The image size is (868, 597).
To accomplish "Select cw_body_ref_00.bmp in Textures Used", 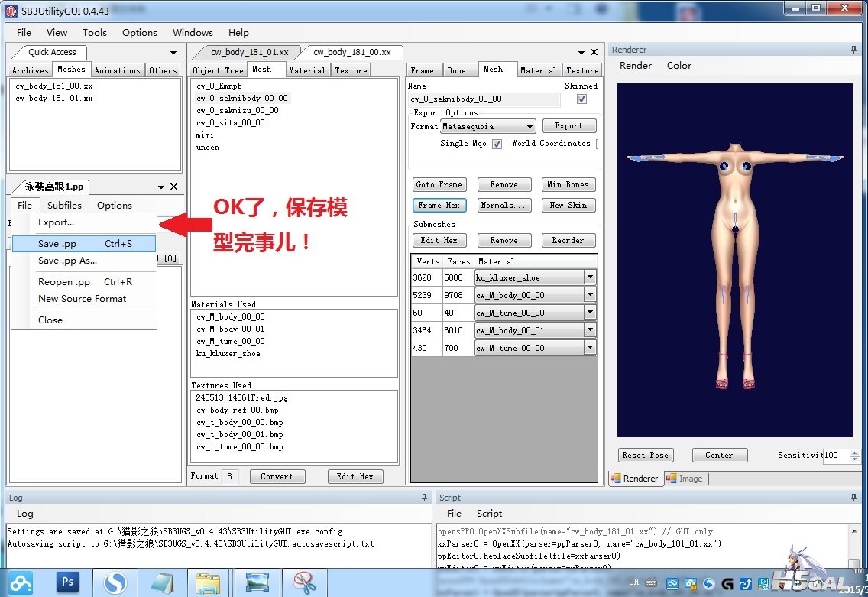I will [x=238, y=410].
